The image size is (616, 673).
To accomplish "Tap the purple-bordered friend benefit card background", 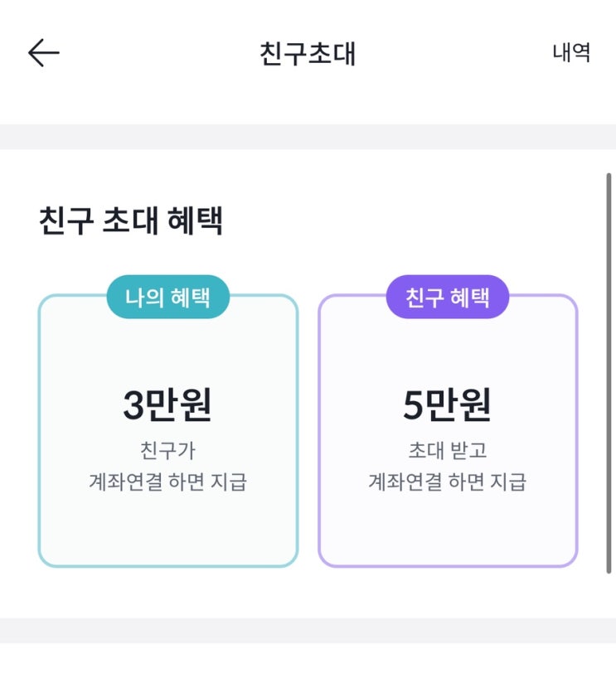I will click(x=448, y=530).
